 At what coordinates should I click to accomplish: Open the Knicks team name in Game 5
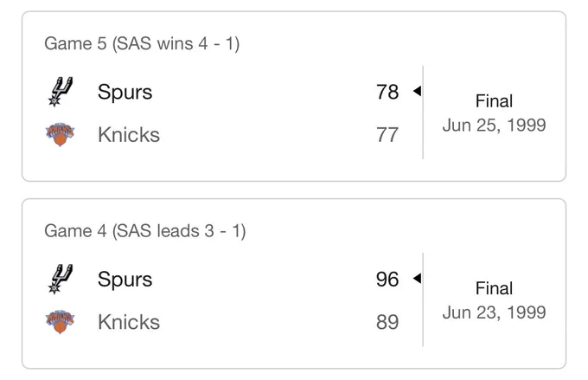[x=129, y=134]
